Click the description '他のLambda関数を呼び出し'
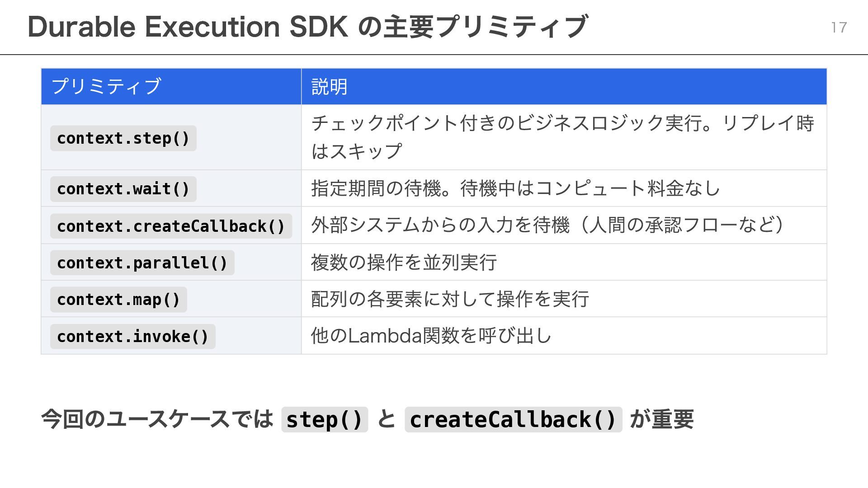The width and height of the screenshot is (868, 488). pyautogui.click(x=431, y=336)
